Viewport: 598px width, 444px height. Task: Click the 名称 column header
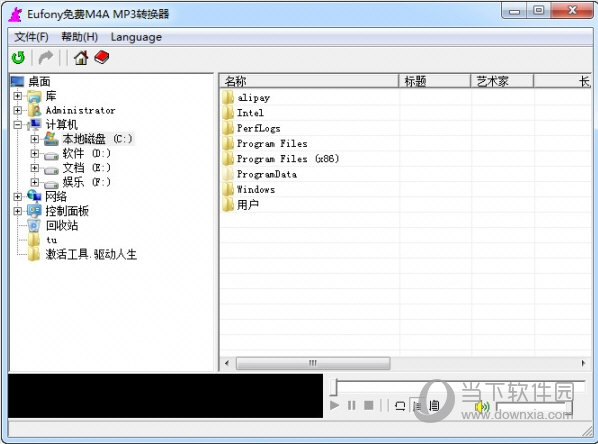click(309, 81)
